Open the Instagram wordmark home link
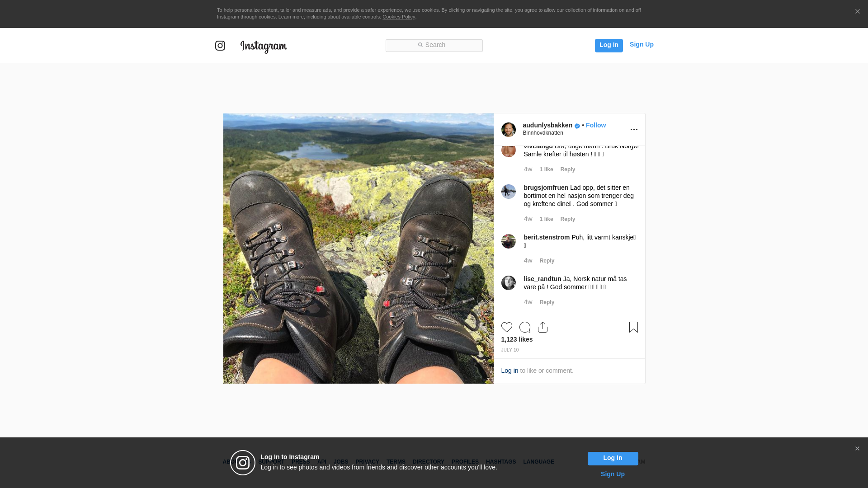 click(x=264, y=46)
